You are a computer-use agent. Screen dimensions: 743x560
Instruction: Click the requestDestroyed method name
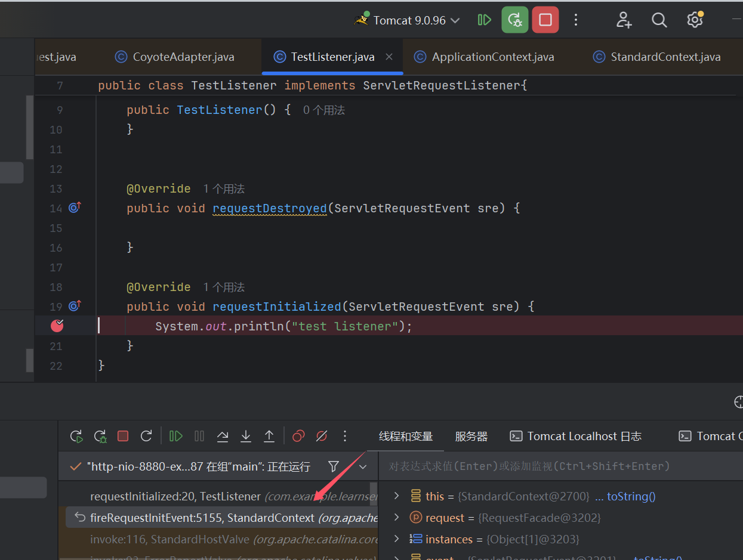(x=270, y=208)
